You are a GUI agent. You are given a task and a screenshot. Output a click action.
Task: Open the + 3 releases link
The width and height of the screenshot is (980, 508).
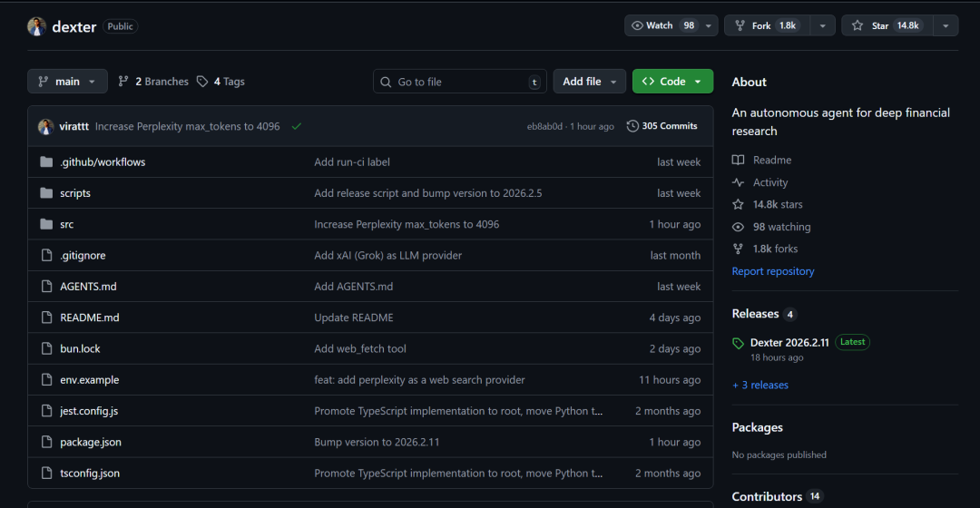760,385
